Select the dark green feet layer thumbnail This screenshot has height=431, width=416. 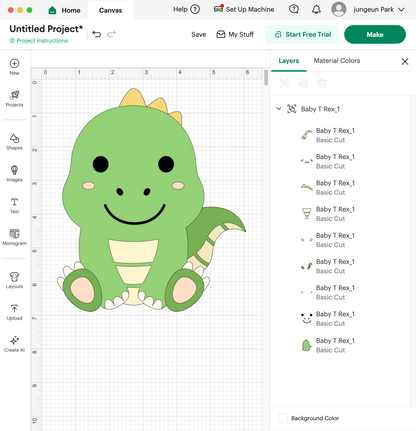coord(306,266)
